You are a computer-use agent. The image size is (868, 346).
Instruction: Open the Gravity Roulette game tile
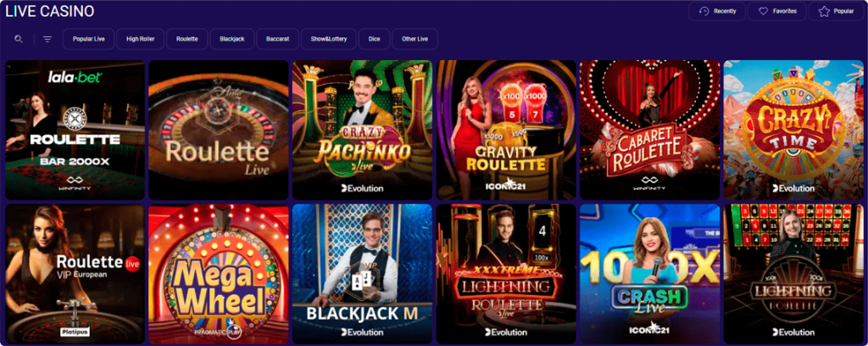pos(506,130)
